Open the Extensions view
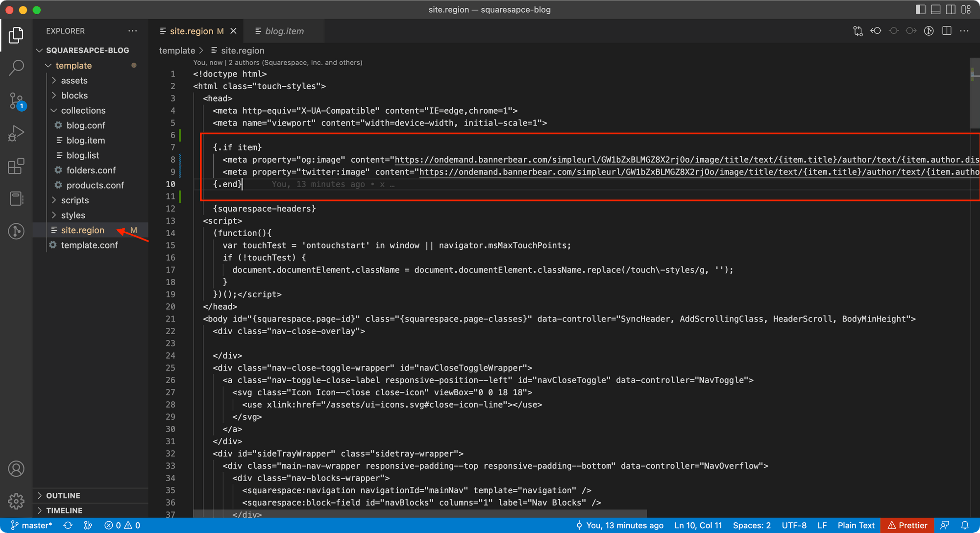 click(16, 166)
